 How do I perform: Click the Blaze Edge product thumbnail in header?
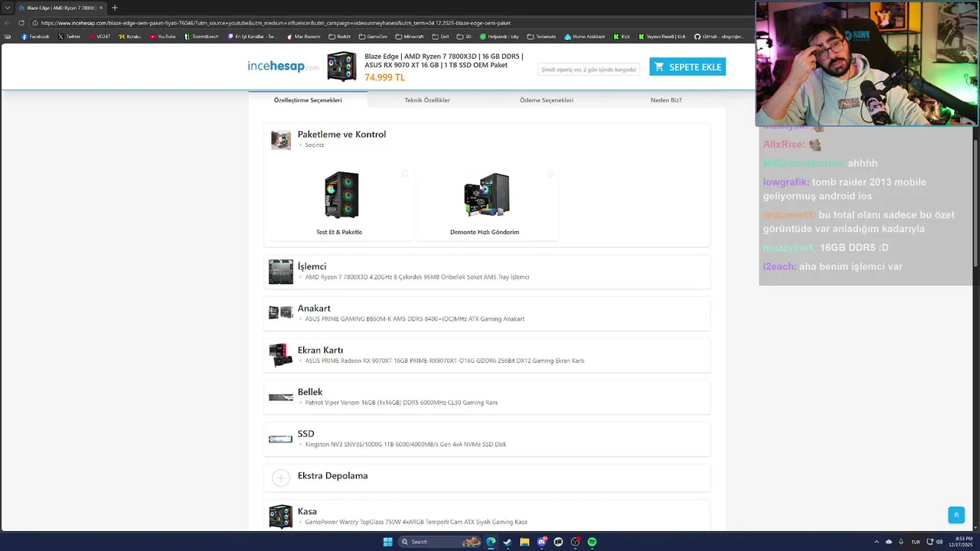[341, 67]
